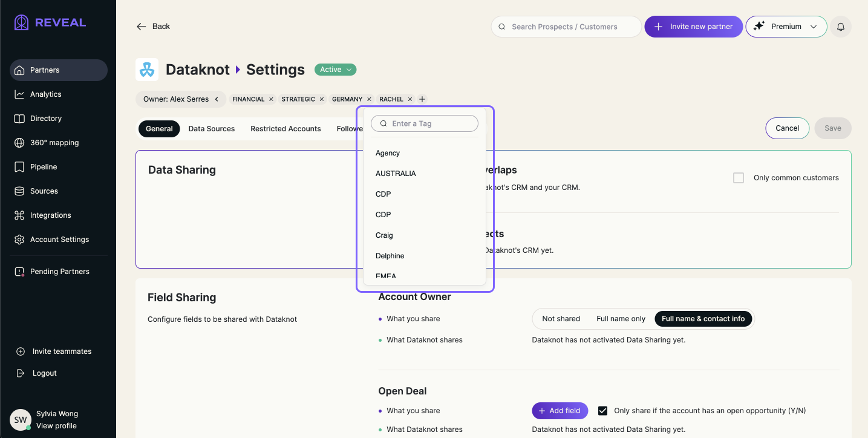Viewport: 868px width, 438px height.
Task: Remove the RACHEL tag
Action: pos(410,99)
